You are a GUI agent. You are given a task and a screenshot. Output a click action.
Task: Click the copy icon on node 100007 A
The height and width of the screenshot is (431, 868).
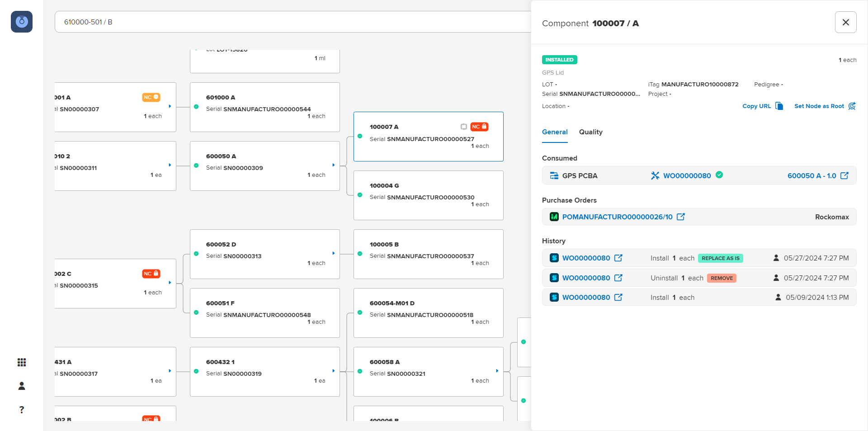(463, 127)
